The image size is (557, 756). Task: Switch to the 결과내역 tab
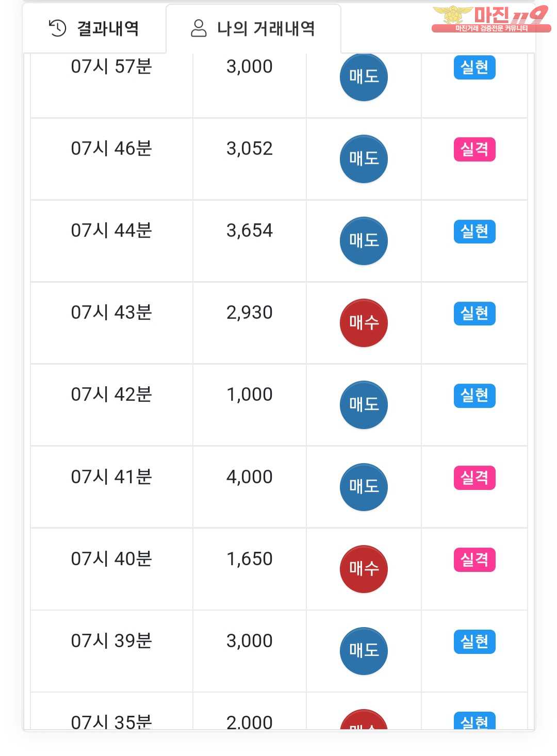[94, 28]
